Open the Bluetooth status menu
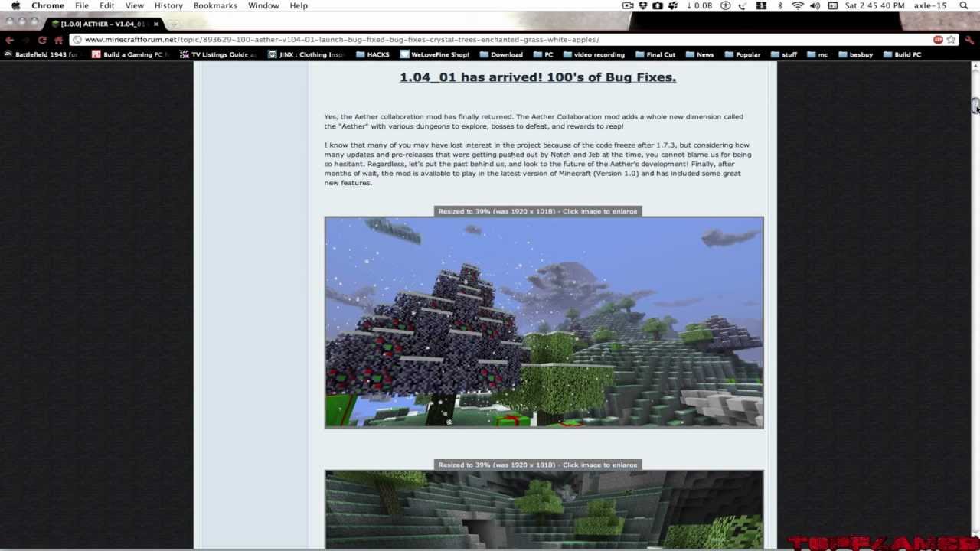 [780, 5]
